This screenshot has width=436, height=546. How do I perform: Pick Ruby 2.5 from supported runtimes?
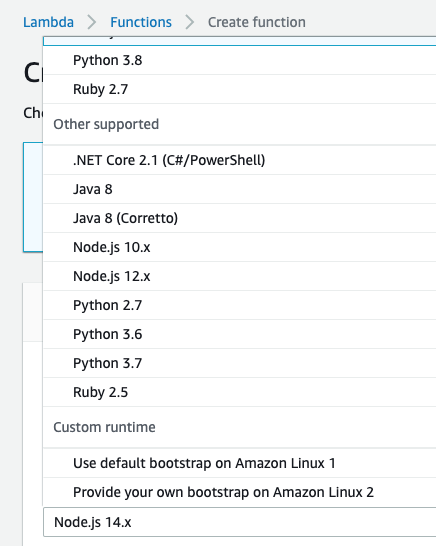[x=240, y=392]
